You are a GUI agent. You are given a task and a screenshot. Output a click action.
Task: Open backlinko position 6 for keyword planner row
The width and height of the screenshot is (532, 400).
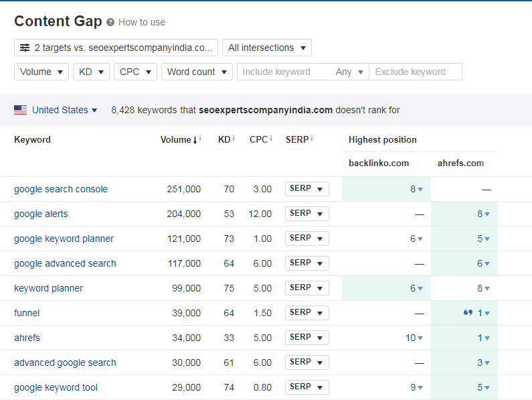click(416, 288)
